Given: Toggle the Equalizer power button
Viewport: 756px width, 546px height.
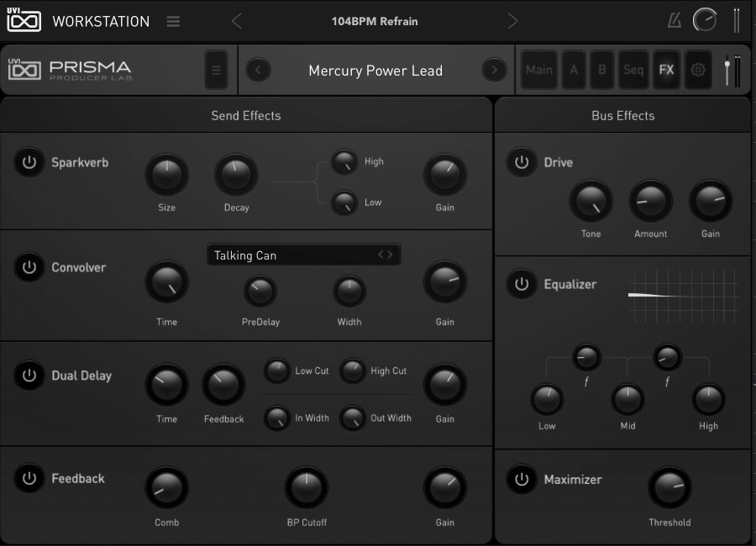Looking at the screenshot, I should point(522,284).
